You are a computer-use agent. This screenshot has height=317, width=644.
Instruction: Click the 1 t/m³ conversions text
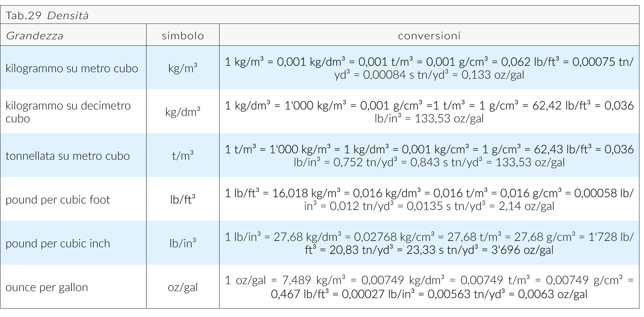pyautogui.click(x=429, y=156)
